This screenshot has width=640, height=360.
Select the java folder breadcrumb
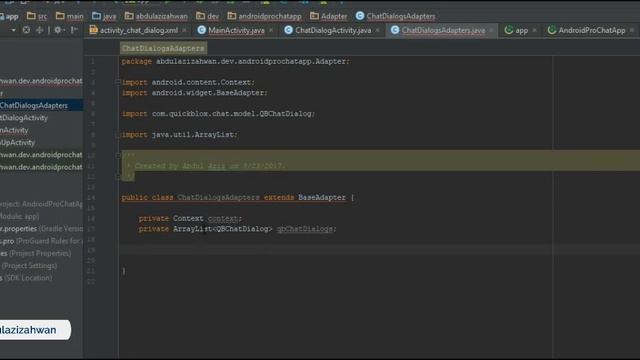coord(104,16)
